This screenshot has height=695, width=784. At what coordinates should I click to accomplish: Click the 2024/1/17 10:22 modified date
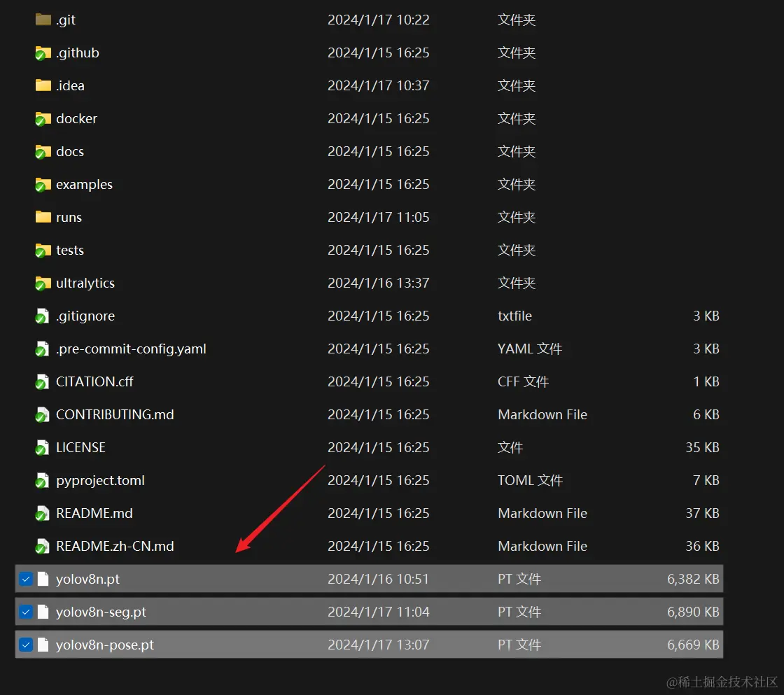(379, 20)
